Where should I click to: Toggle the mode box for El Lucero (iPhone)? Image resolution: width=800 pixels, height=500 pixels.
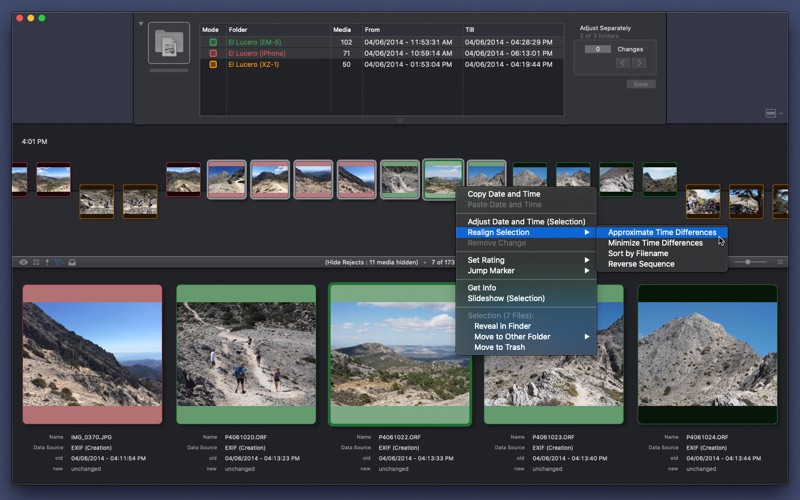click(212, 53)
